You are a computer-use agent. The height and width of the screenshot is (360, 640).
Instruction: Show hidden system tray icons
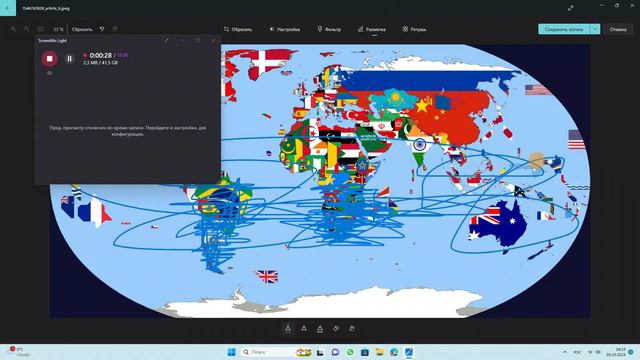pyautogui.click(x=565, y=352)
